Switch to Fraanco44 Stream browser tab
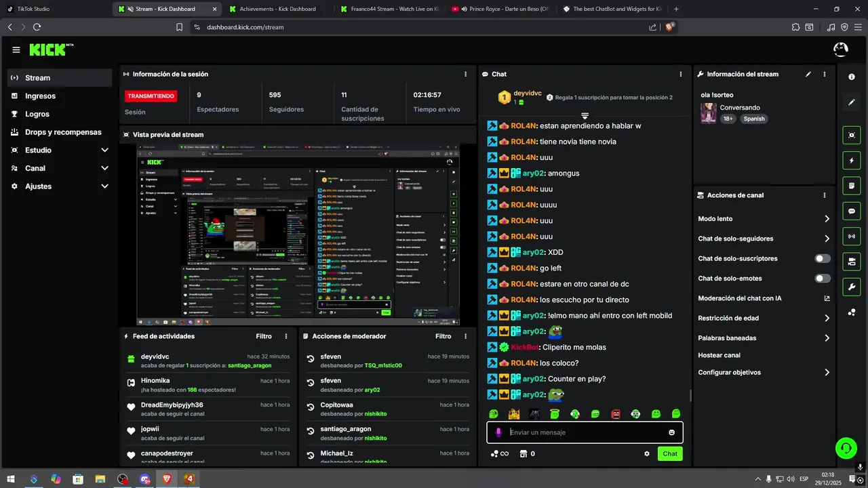Image resolution: width=868 pixels, height=488 pixels. point(389,9)
